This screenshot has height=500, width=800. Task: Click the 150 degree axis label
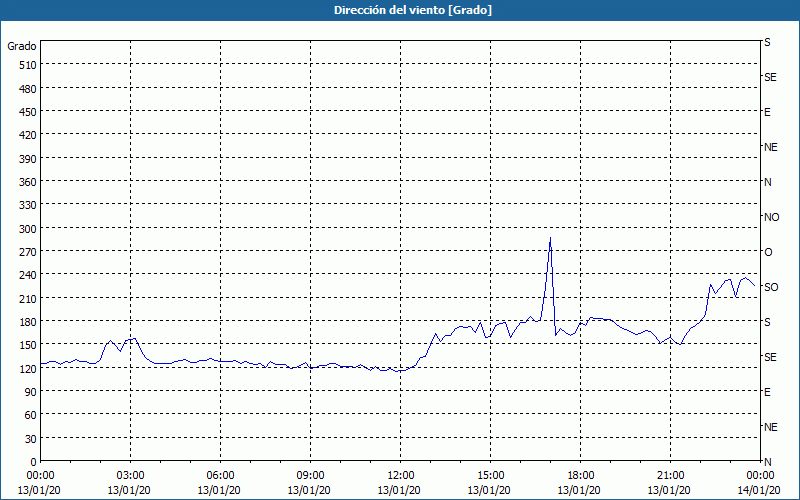tap(28, 345)
